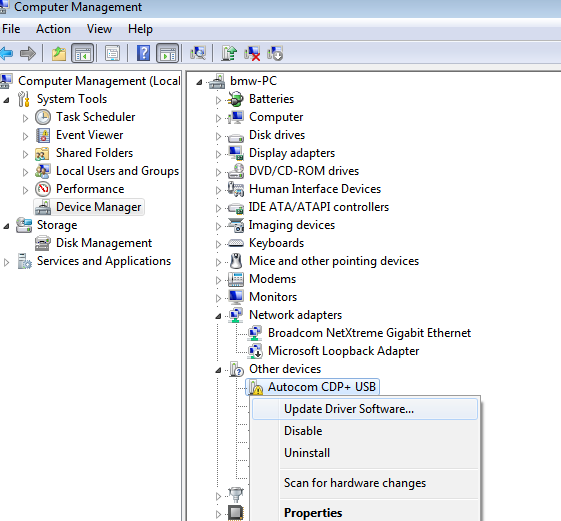Expand the Event Viewer node
Image resolution: width=561 pixels, height=521 pixels.
point(25,136)
